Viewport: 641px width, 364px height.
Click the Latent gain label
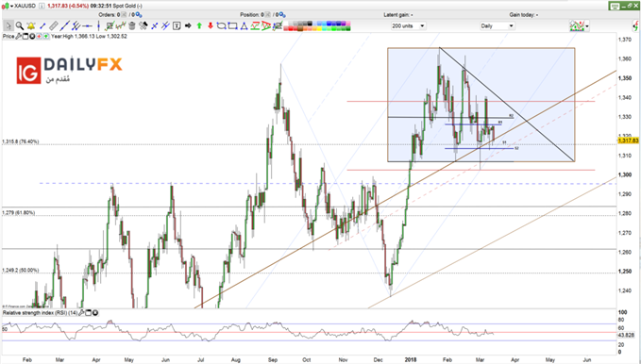point(397,15)
